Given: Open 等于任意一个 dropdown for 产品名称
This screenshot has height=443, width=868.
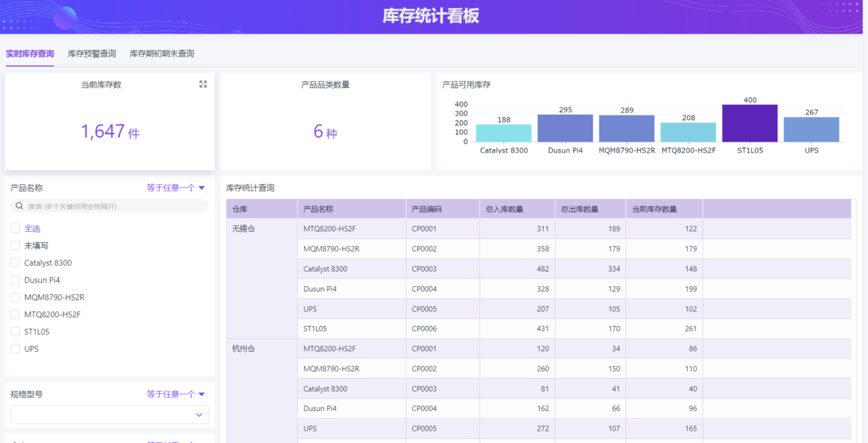Looking at the screenshot, I should (x=176, y=188).
